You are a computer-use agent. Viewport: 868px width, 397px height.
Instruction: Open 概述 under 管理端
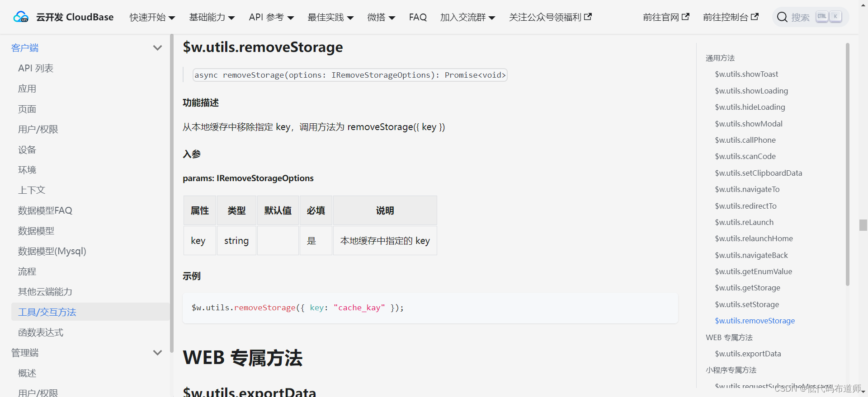pyautogui.click(x=27, y=373)
